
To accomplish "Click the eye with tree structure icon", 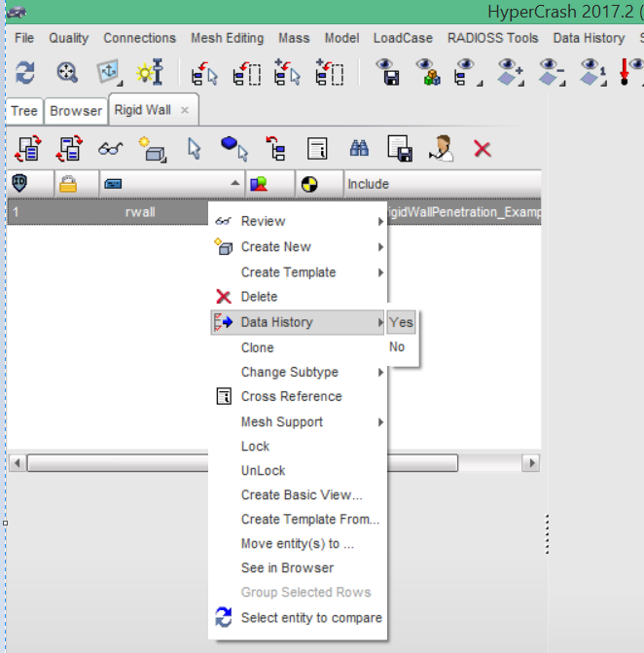I will [x=467, y=72].
